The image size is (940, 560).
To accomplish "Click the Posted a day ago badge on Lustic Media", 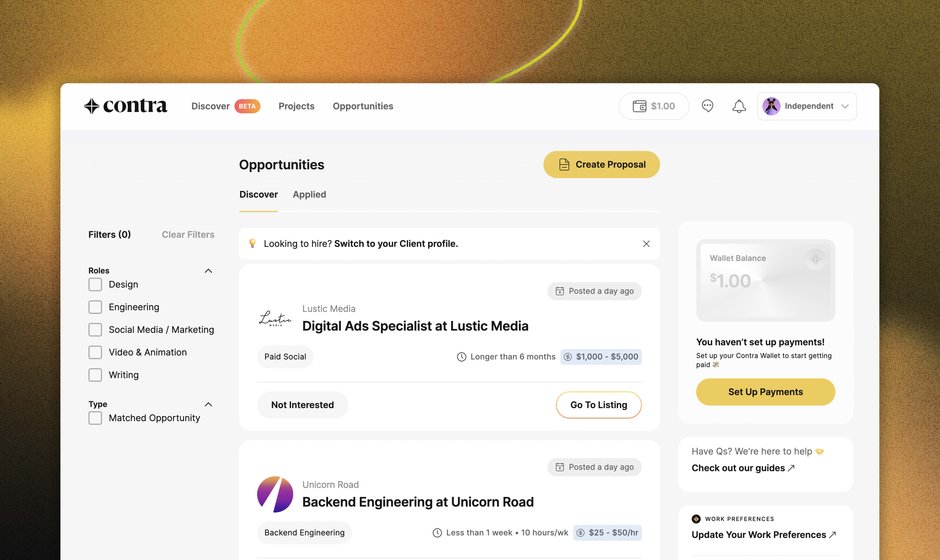I will [x=594, y=291].
